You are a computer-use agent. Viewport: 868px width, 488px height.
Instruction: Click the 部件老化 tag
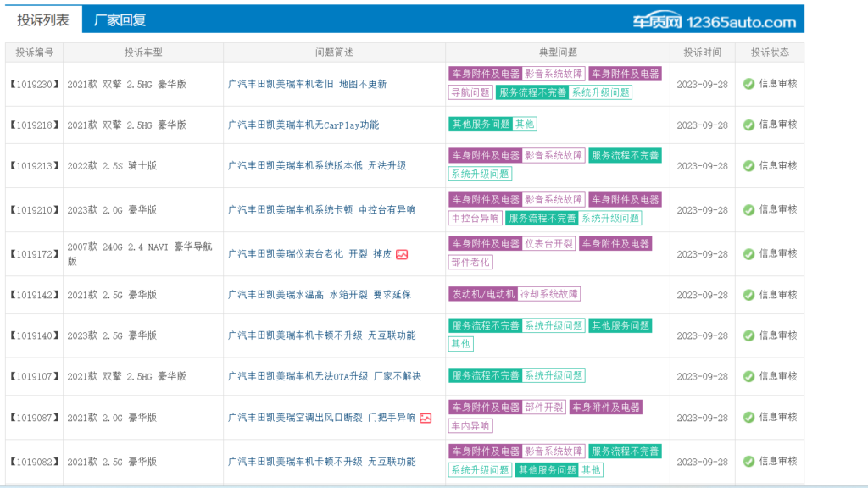pyautogui.click(x=470, y=263)
